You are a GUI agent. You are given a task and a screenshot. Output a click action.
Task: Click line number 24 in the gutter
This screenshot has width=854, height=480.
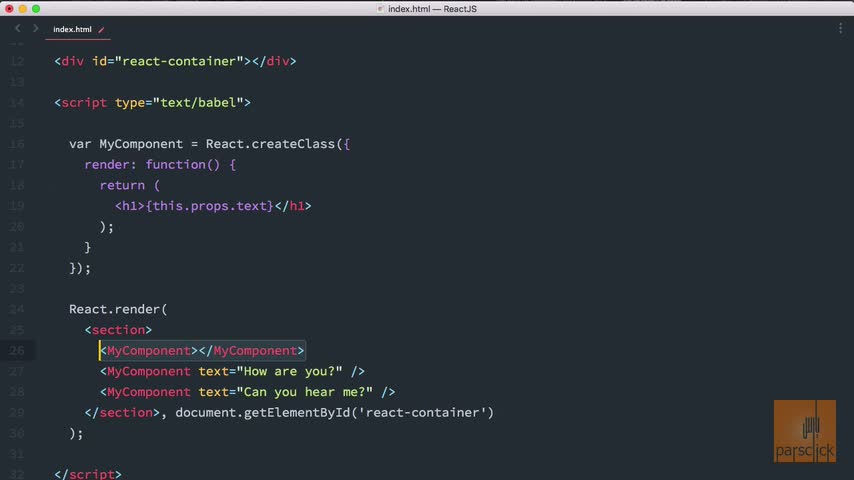click(17, 309)
